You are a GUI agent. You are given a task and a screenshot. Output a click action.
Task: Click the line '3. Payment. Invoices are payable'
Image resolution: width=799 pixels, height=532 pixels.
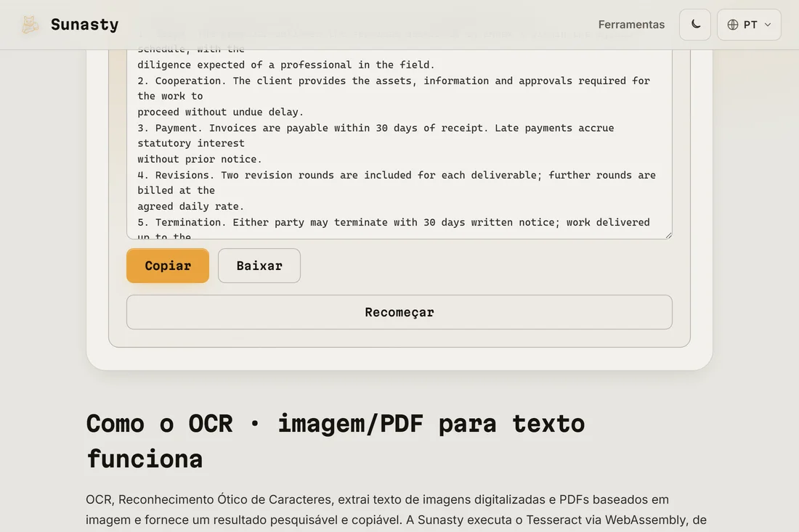point(376,128)
